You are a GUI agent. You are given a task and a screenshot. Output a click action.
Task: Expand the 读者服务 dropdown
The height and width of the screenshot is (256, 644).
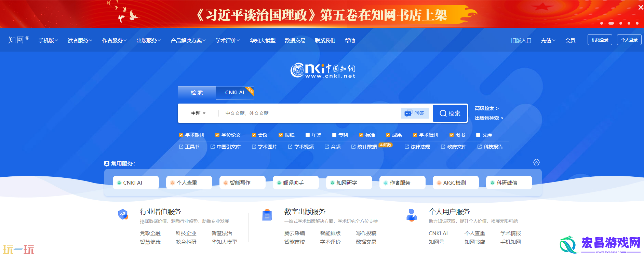click(x=80, y=40)
